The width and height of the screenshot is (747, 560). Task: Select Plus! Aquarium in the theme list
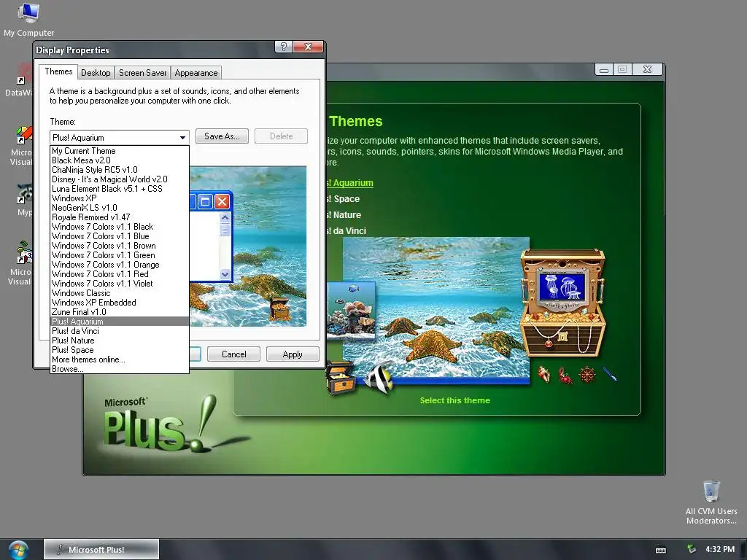pos(119,322)
